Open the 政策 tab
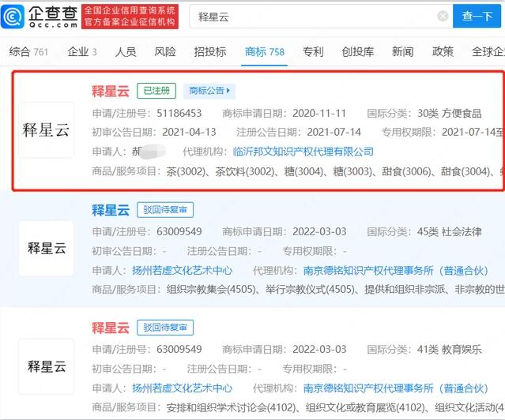The image size is (505, 420). [443, 51]
